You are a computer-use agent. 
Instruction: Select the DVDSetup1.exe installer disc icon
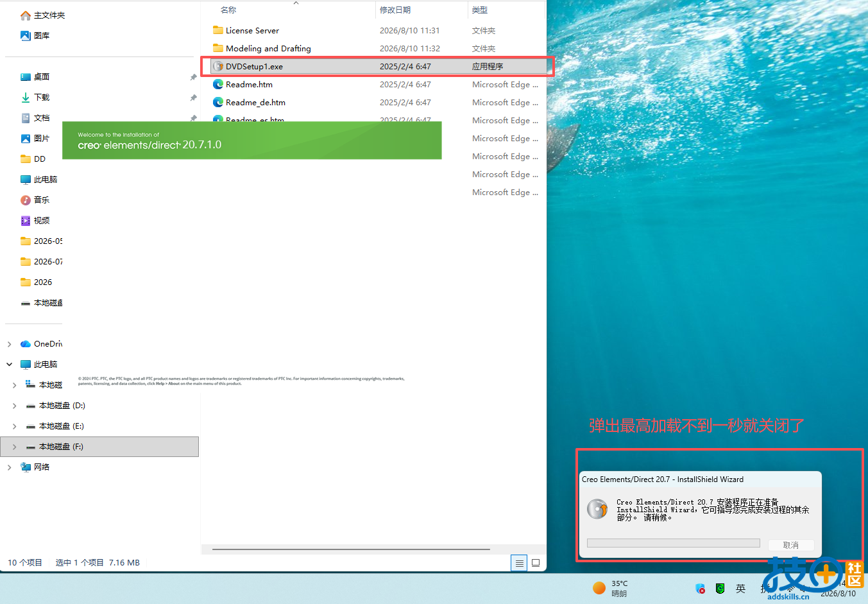coord(218,66)
